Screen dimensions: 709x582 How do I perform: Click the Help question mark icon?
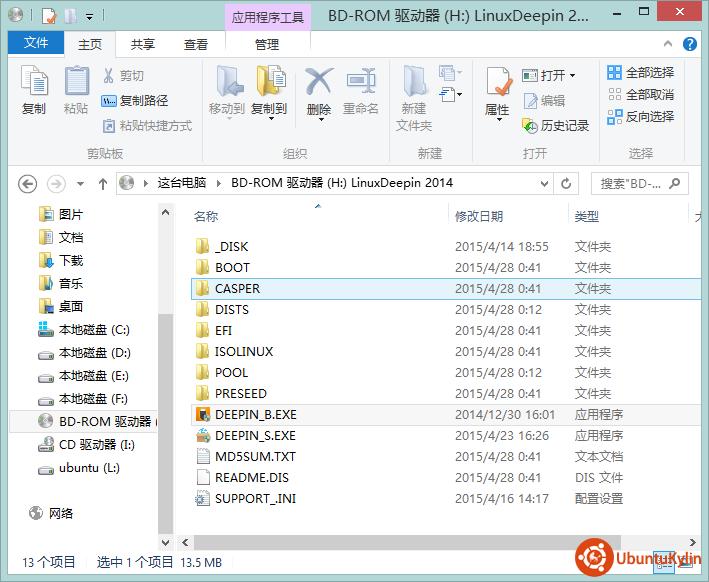[690, 44]
